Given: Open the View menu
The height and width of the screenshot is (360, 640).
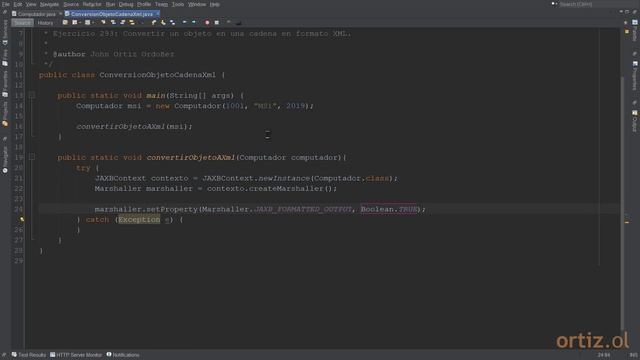Looking at the screenshot, I should tap(31, 4).
